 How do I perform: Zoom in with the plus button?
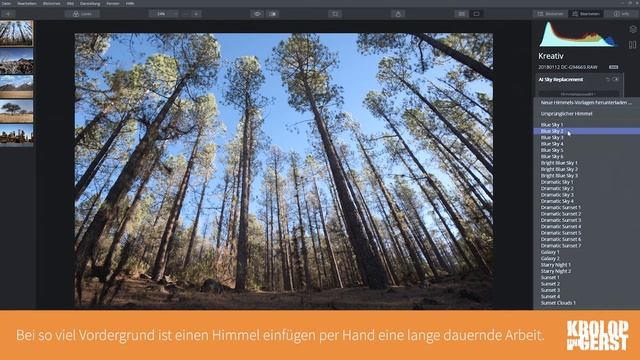pos(196,14)
